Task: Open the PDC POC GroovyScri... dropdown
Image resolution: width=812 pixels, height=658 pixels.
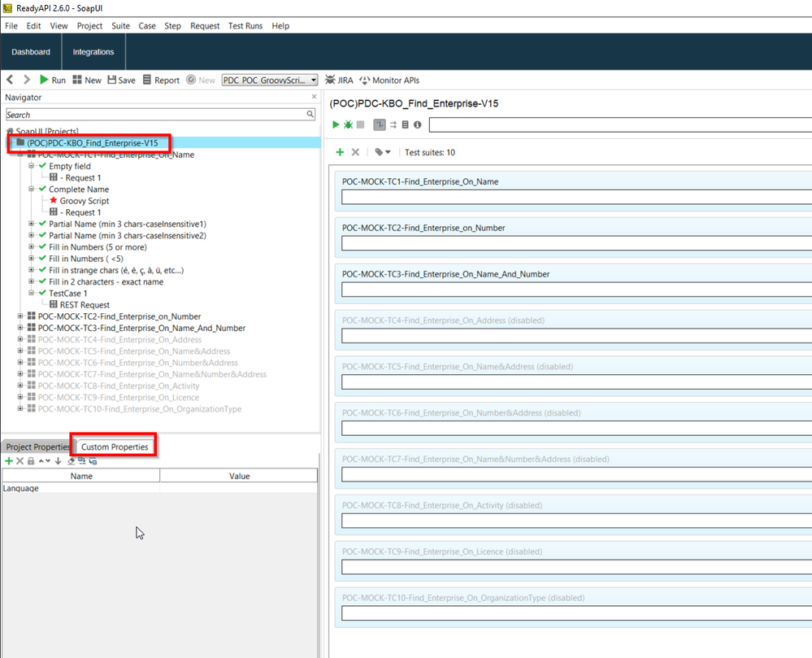Action: click(x=269, y=80)
